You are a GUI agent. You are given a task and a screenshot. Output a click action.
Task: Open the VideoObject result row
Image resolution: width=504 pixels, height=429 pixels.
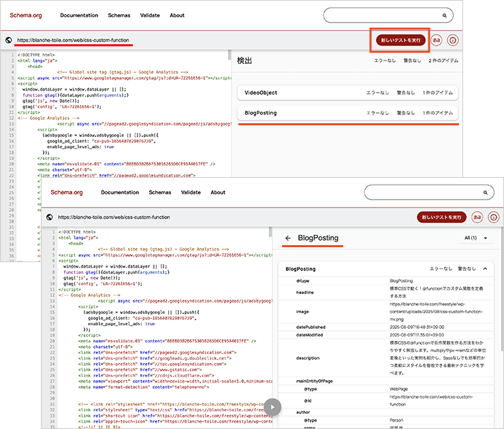pos(348,93)
